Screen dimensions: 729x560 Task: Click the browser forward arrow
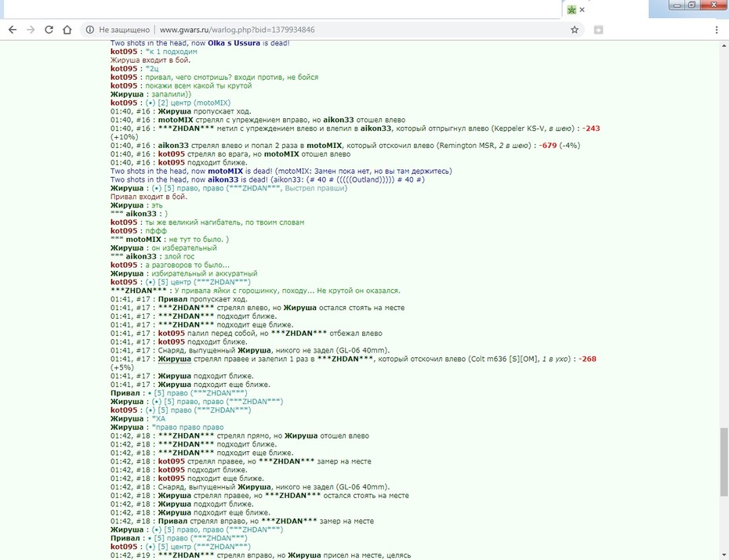click(31, 30)
